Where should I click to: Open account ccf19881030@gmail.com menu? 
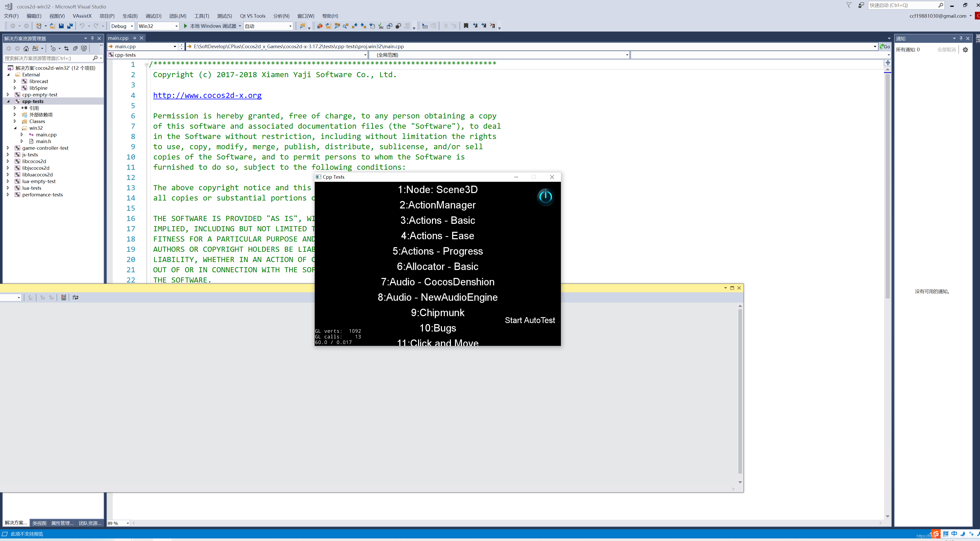point(941,16)
